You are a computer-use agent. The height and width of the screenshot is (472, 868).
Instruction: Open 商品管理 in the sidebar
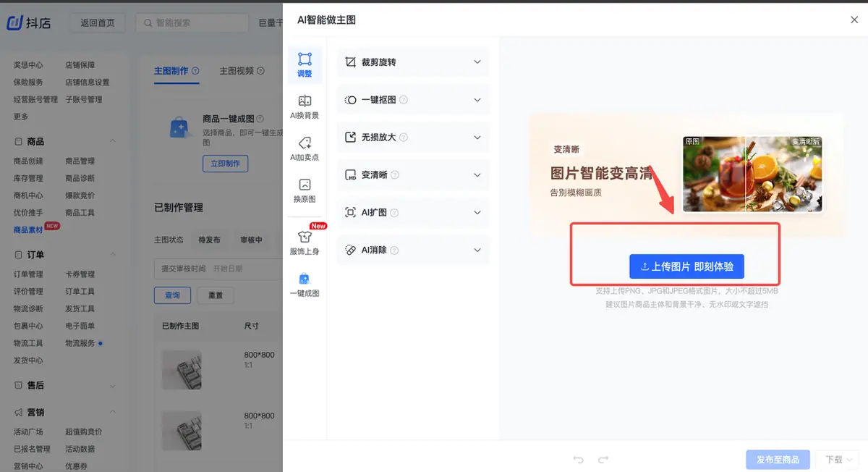(80, 161)
